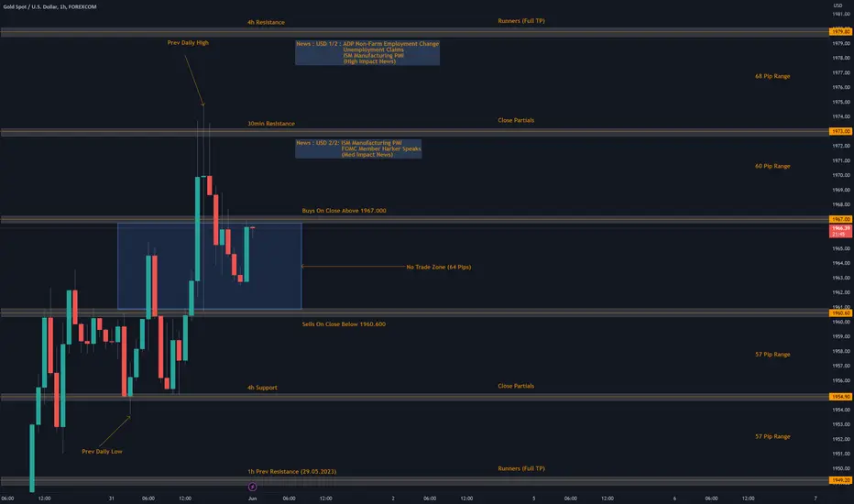Select 'Buys On Close Above 1967.000' text
This screenshot has height=504, width=854.
point(345,211)
